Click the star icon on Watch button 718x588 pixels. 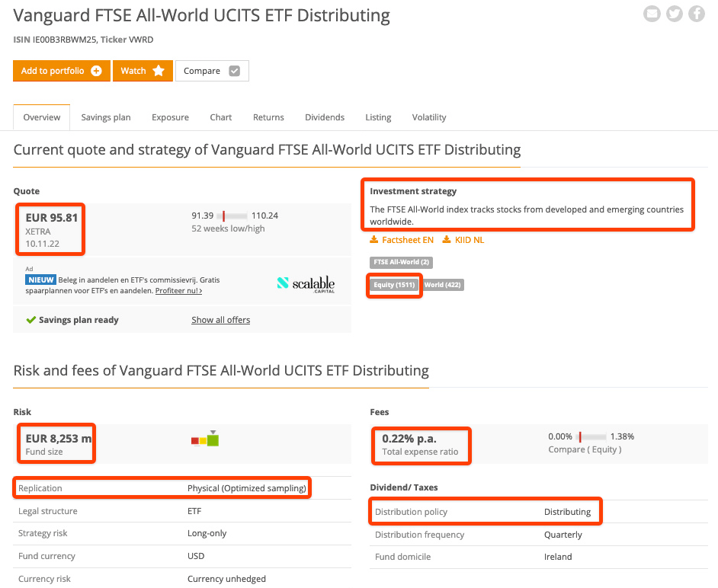[x=159, y=71]
